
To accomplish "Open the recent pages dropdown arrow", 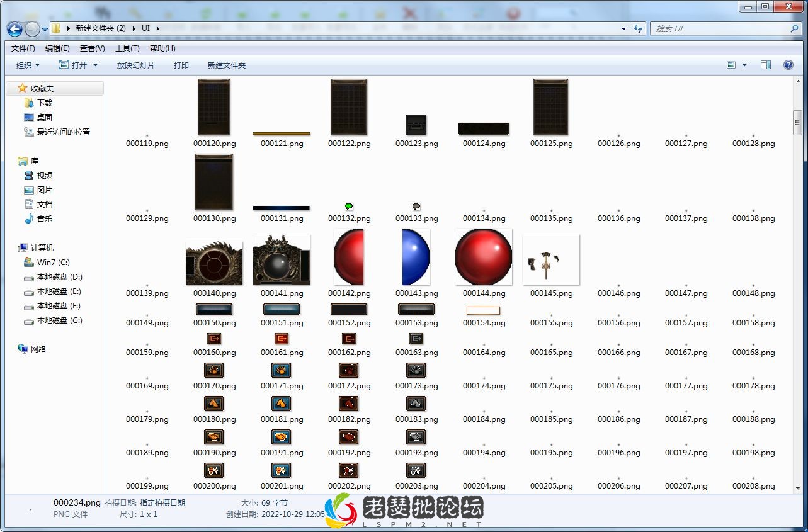I will pyautogui.click(x=45, y=29).
